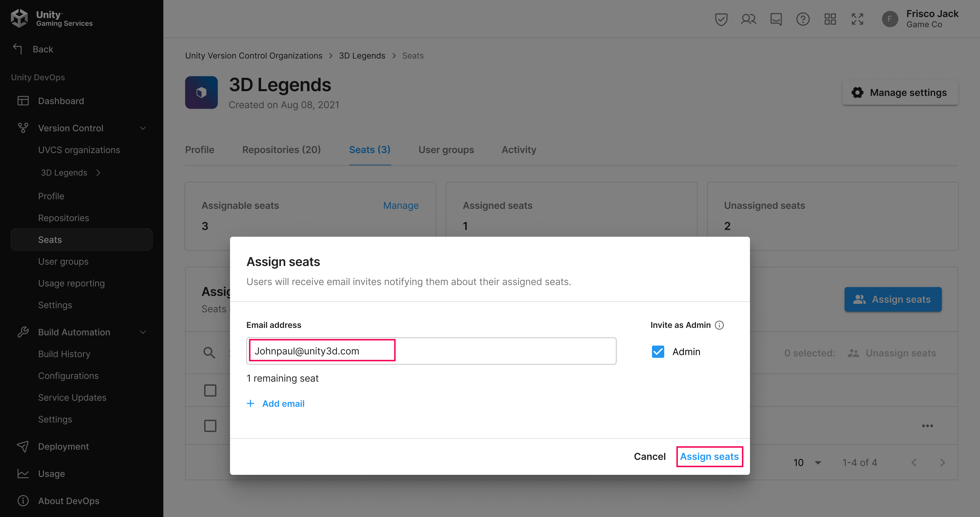Screen dimensions: 980x517
Task: Uncheck the Admin checkbox
Action: [658, 352]
